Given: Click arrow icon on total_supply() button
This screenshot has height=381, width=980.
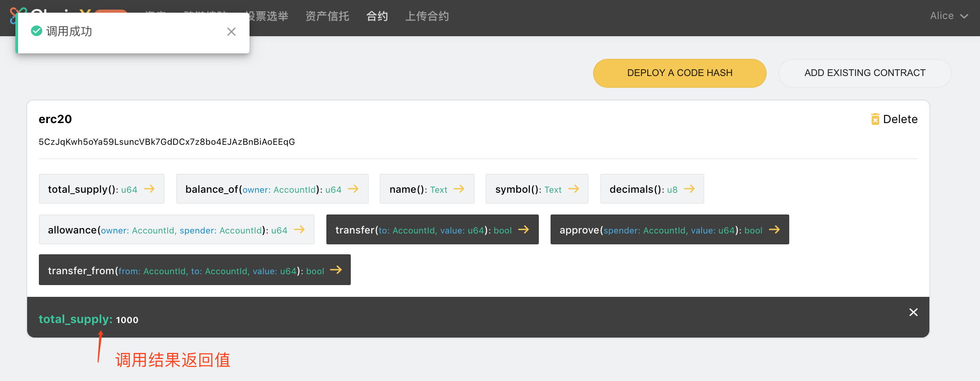Looking at the screenshot, I should tap(149, 189).
